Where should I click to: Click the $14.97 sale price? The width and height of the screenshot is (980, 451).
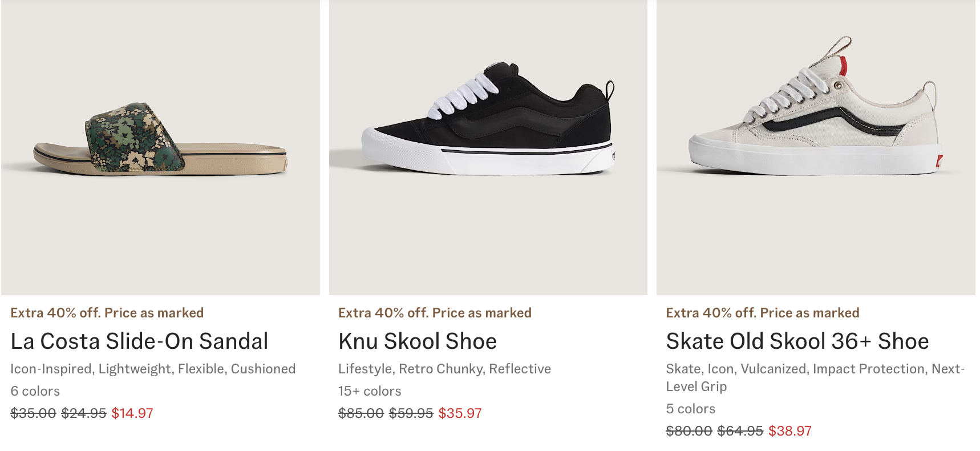point(132,413)
